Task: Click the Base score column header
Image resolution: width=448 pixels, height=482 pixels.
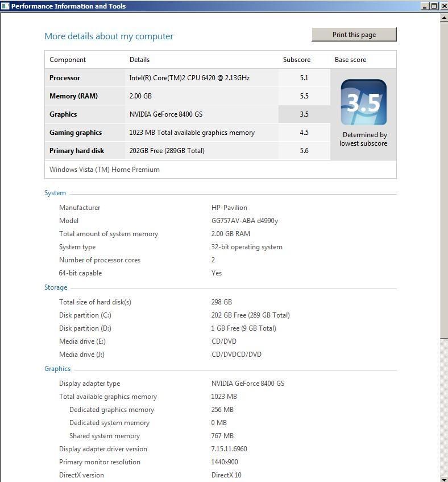Action: coord(350,60)
